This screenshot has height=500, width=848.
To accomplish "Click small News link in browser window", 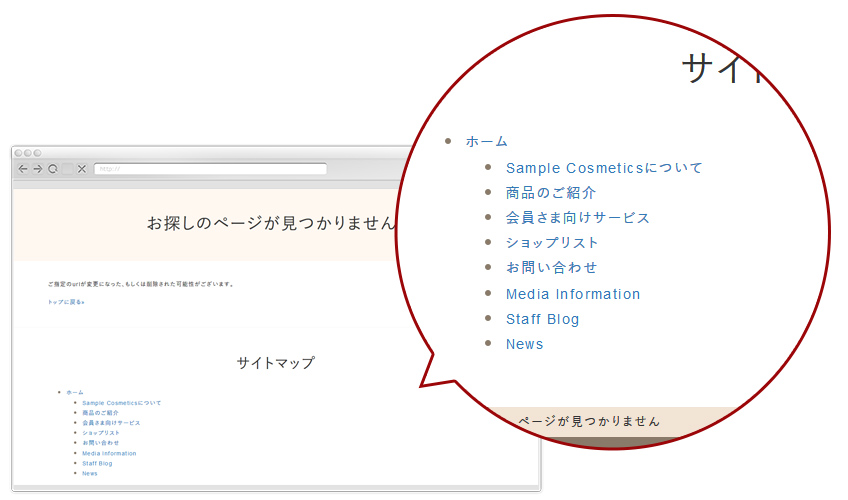I will pyautogui.click(x=90, y=473).
